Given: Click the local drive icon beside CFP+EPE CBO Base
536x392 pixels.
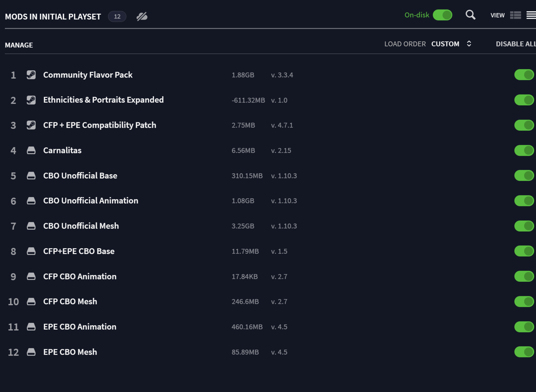Looking at the screenshot, I should click(31, 251).
